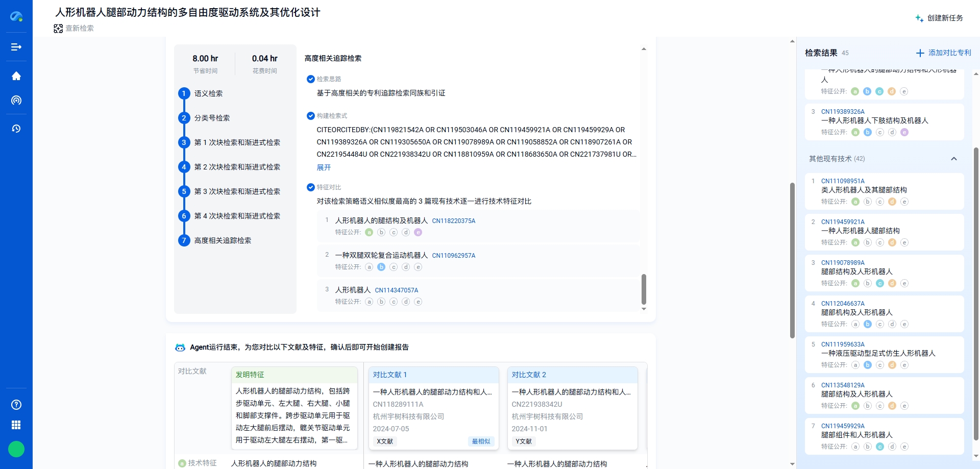Click 添加对比专利 in the results panel
Screen dimensions: 980x469
coord(942,53)
